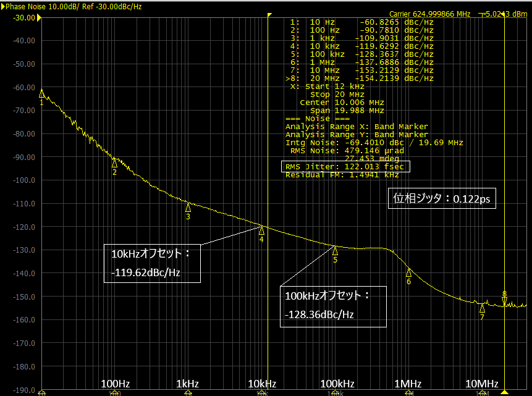Screen dimensions: 532x396
Task: Click the 100kHzオフセット annotation box
Action: [333, 307]
